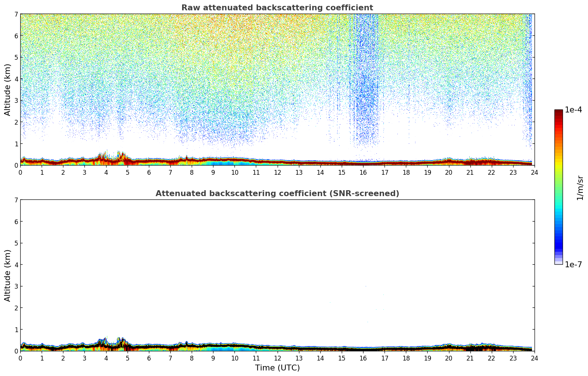Pick the yellow section of the colorbar
Screen dimensions: 588x376
point(558,162)
